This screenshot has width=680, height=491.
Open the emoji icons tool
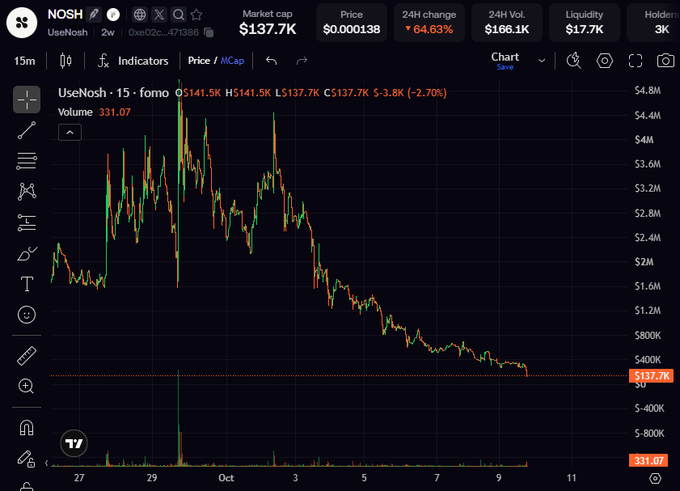click(x=26, y=315)
